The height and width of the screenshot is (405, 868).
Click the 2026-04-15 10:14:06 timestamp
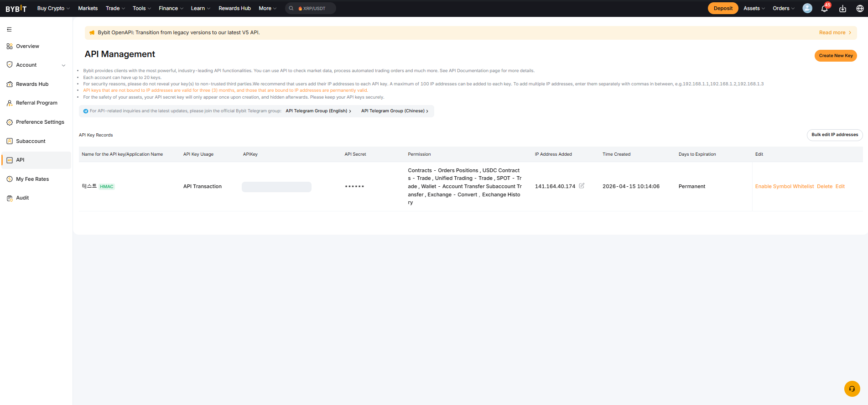[631, 186]
